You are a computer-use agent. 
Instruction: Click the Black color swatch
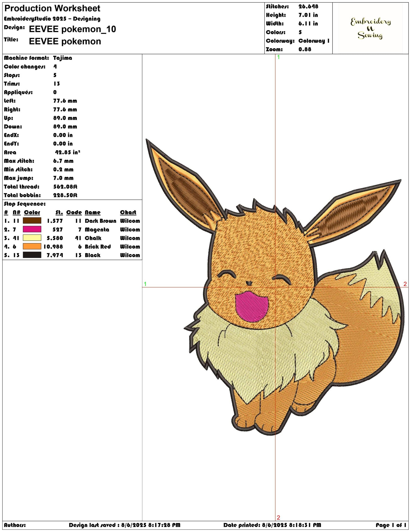32,255
